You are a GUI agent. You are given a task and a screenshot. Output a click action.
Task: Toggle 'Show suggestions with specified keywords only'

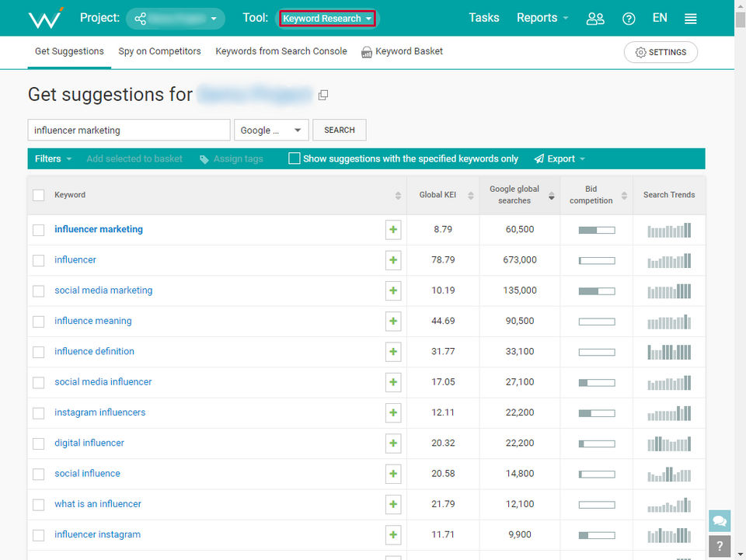point(295,158)
